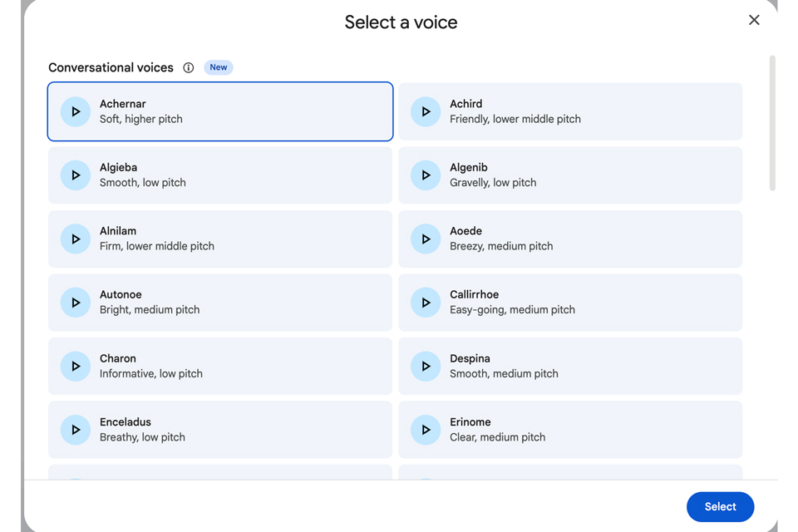Play the Despina voice preview
This screenshot has width=798, height=532.
426,367
